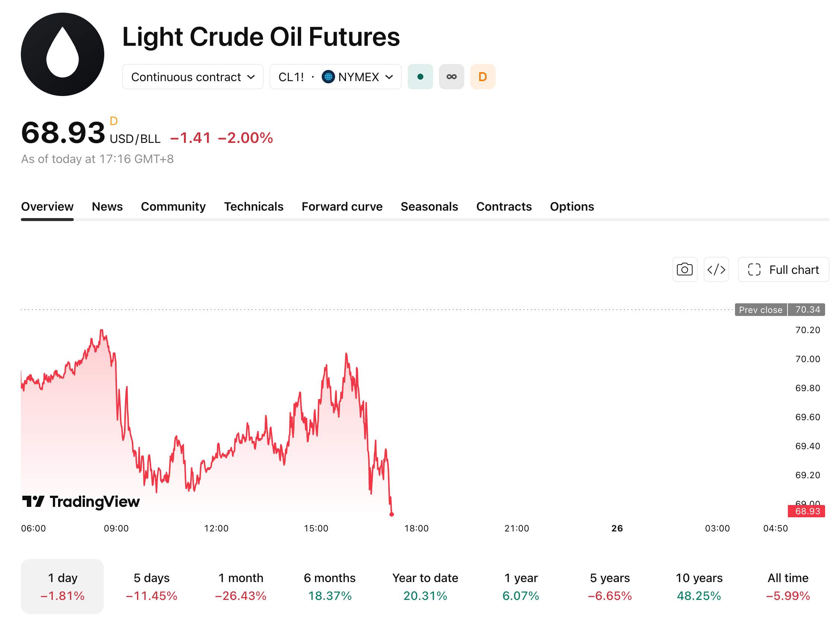Open the Full chart view
Viewport: 840px width, 620px height.
[x=785, y=270]
